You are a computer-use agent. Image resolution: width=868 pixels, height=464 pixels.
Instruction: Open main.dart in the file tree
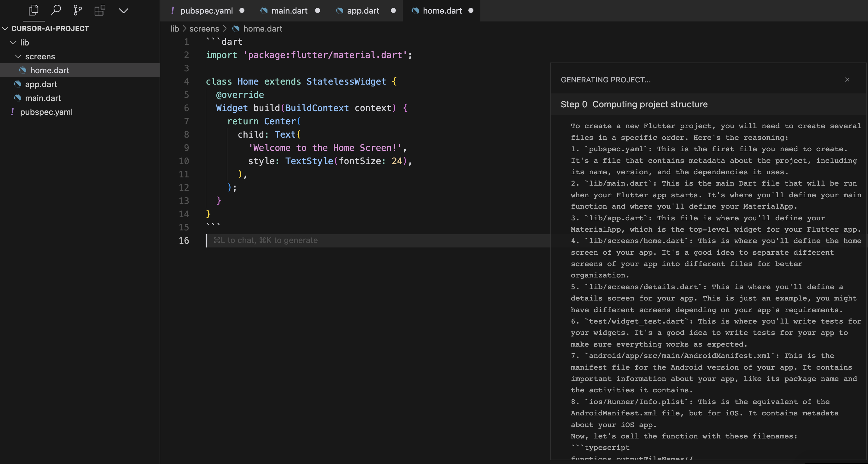[80, 98]
